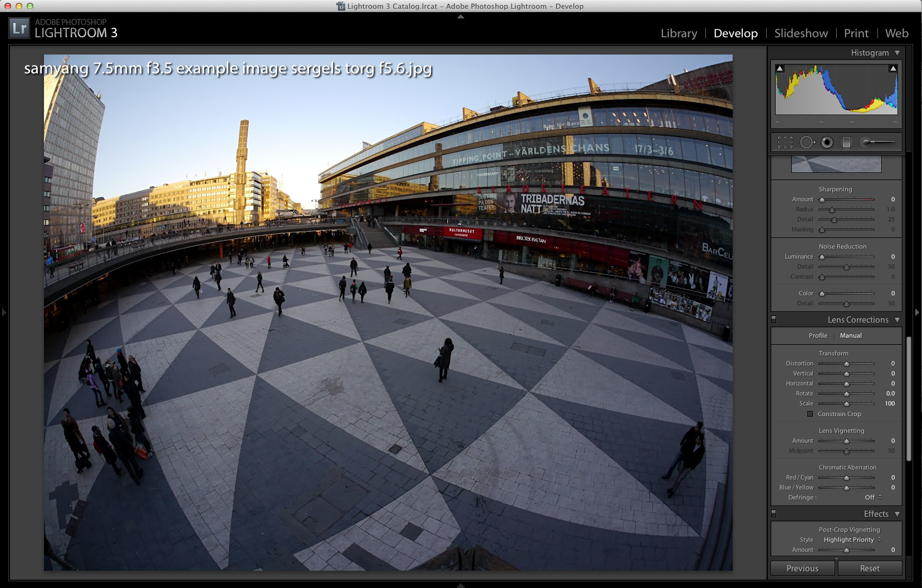Click the catalog document icon in title bar

341,6
